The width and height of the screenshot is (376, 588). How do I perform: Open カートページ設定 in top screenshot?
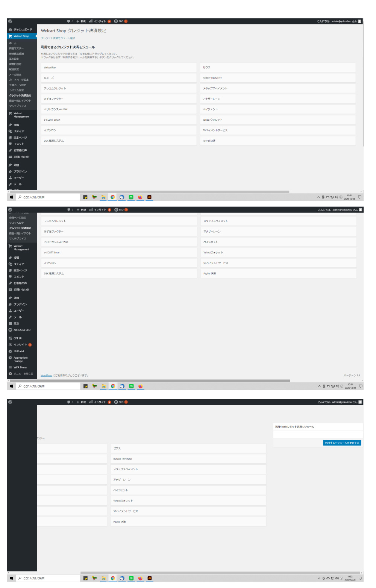click(19, 80)
